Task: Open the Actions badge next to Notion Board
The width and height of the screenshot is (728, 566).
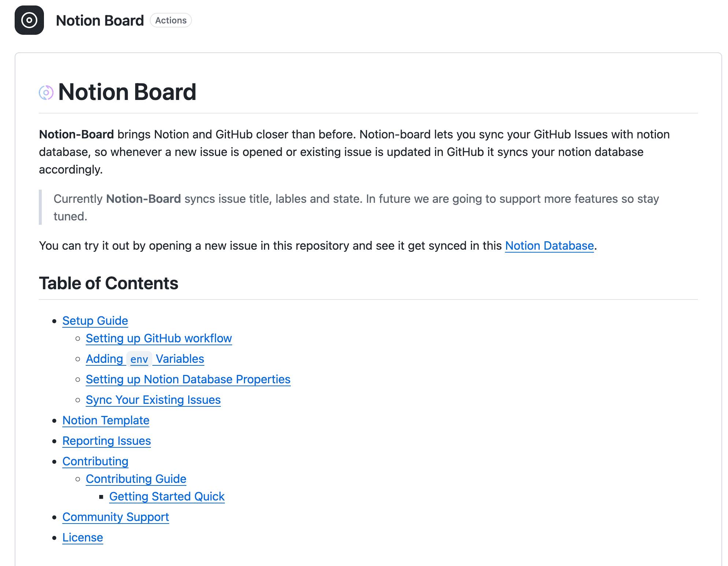Action: (171, 21)
